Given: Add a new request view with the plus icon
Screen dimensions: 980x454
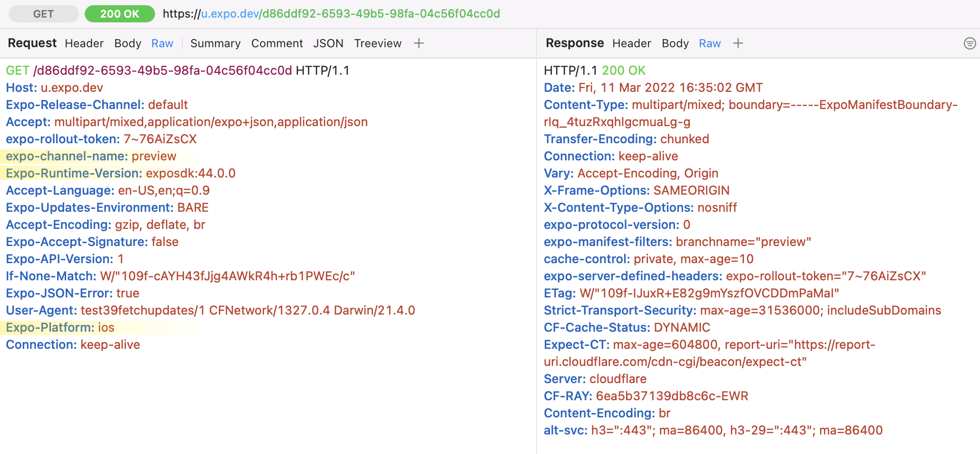Looking at the screenshot, I should (x=419, y=43).
